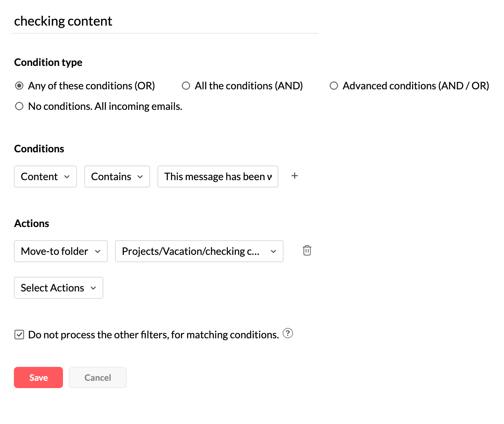This screenshot has height=424, width=504.
Task: Select "All the conditions (AND)"
Action: point(186,85)
